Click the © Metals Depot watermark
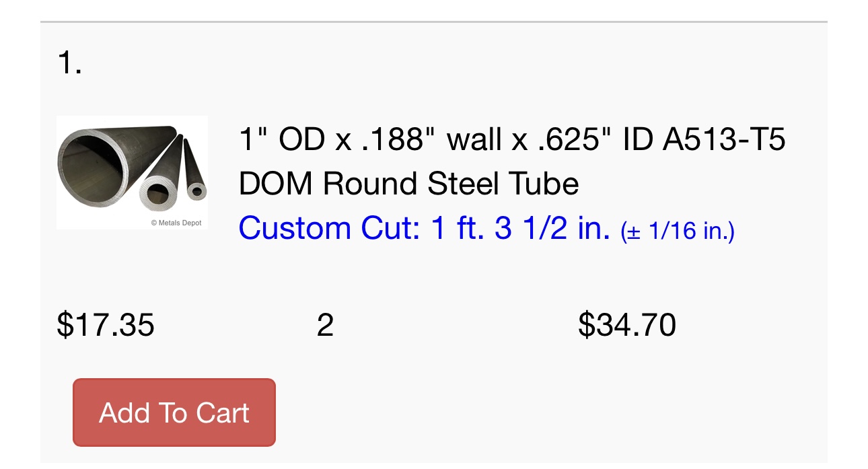The height and width of the screenshot is (469, 868). (x=176, y=223)
